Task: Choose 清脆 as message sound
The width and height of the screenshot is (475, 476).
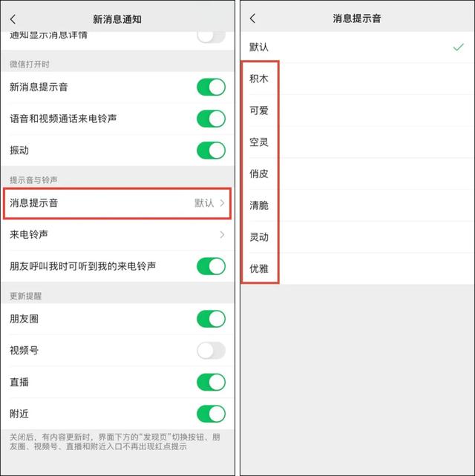Action: coord(358,205)
